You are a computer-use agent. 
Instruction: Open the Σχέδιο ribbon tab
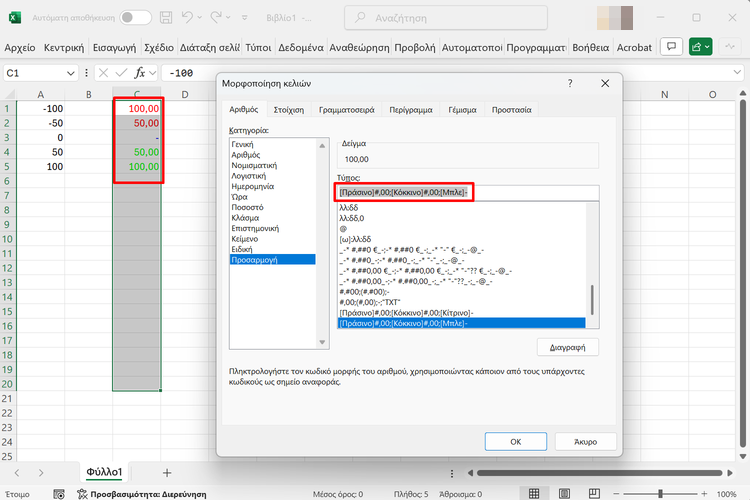159,47
